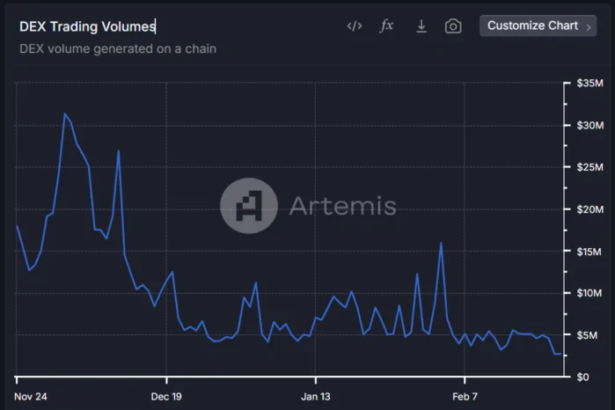
Task: Click the $25M axis label
Action: coord(590,168)
